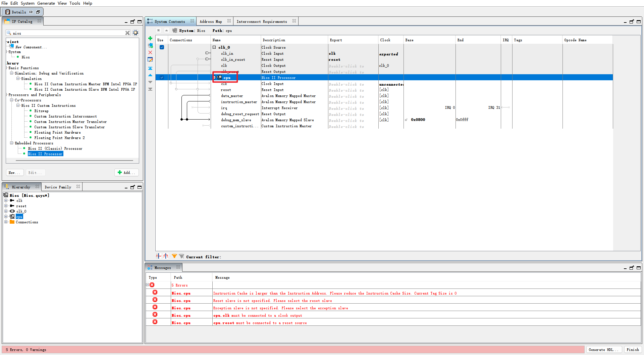Close the Address Map tab with its X
Viewport: 644px width, 355px height.
(x=229, y=21)
